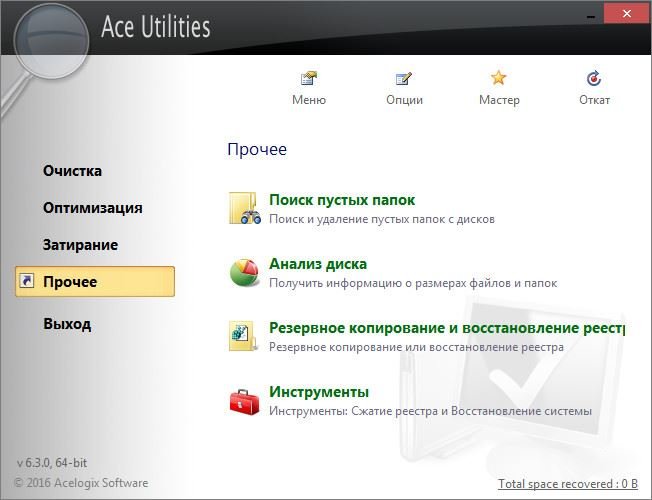Open the Анализ диска link
The height and width of the screenshot is (500, 652).
tap(318, 264)
